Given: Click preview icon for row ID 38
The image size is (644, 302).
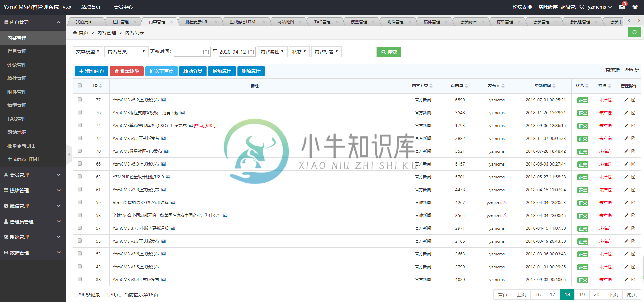Looking at the screenshot, I should 634,280.
